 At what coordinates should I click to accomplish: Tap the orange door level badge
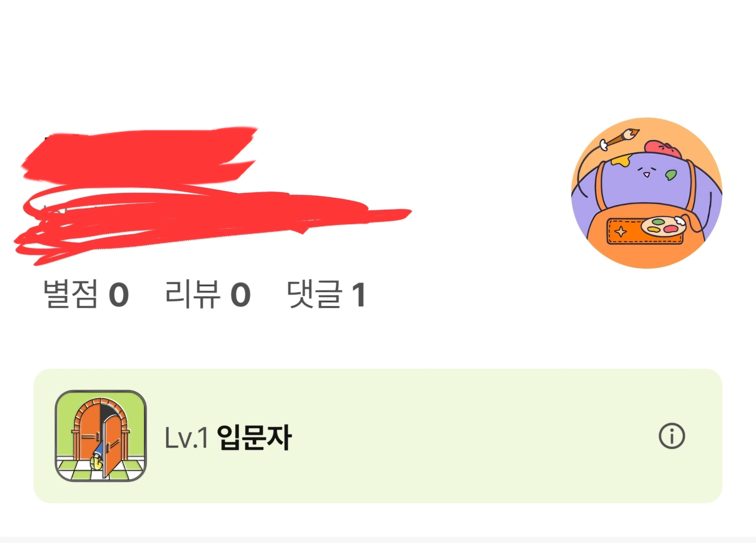[101, 436]
